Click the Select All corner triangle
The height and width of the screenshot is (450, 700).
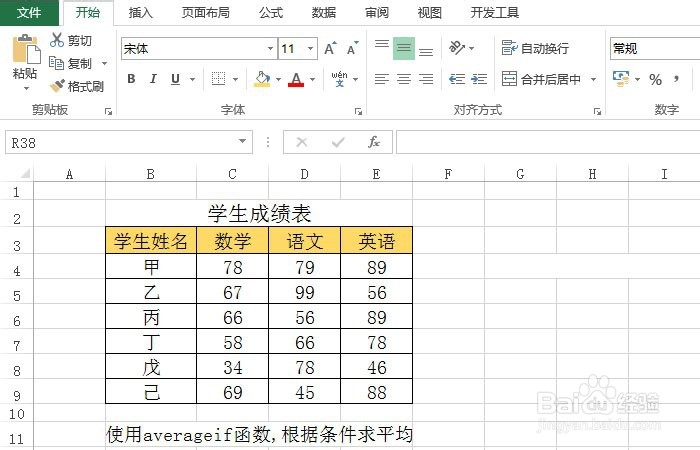25,173
